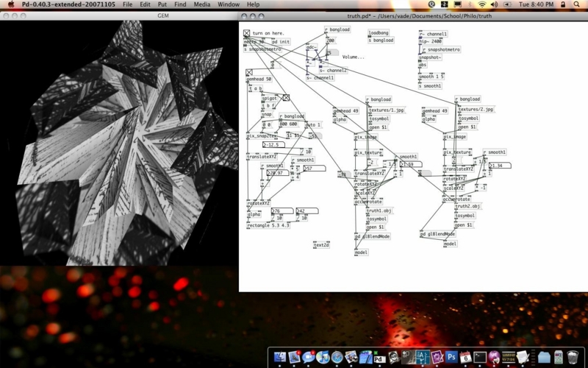
Task: Open Xcode from the dock
Action: coord(365,357)
